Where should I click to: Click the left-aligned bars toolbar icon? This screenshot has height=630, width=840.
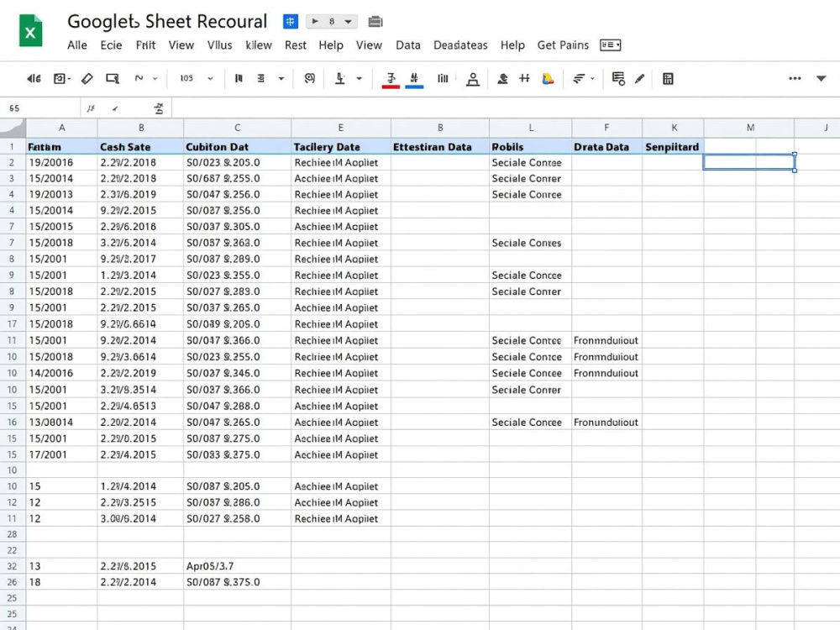pos(239,78)
